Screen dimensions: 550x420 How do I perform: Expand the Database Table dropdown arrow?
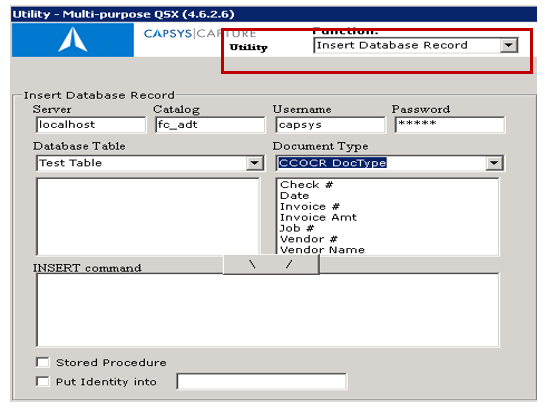click(x=255, y=163)
